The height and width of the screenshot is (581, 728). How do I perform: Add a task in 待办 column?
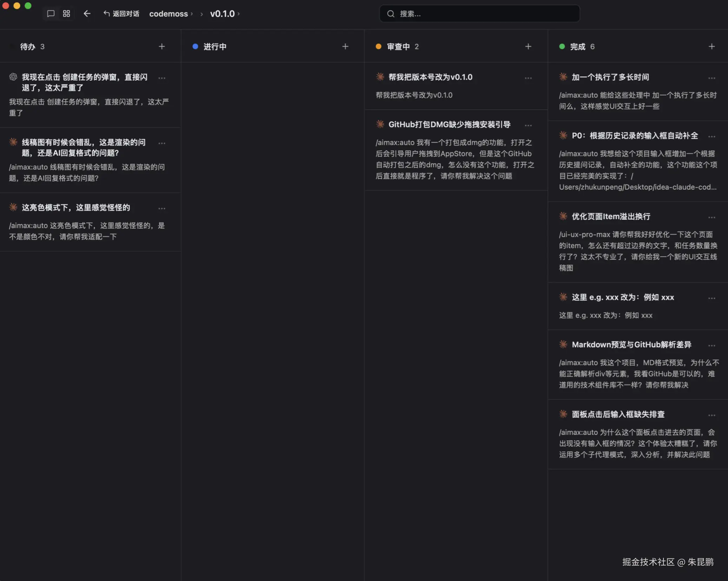pyautogui.click(x=162, y=47)
